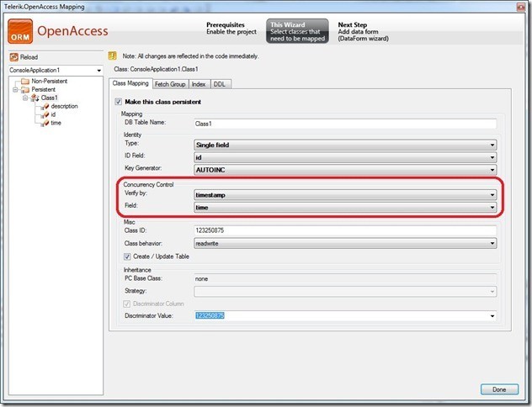
Task: Switch to the Index tab
Action: pos(199,84)
